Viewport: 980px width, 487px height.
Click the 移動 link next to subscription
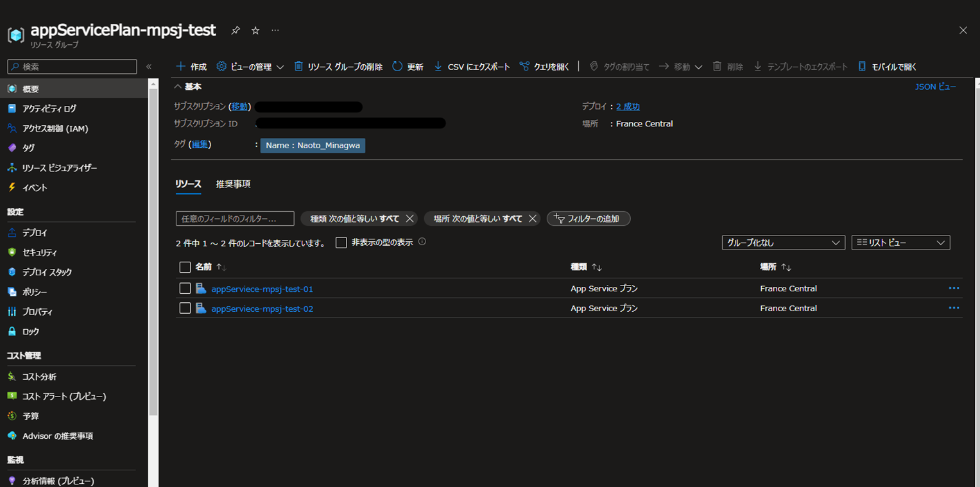pyautogui.click(x=239, y=107)
